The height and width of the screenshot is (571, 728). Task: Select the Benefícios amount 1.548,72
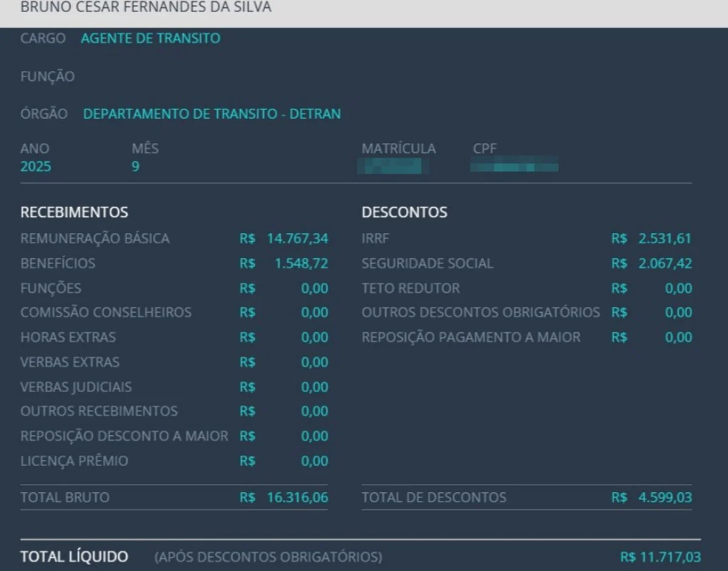pyautogui.click(x=301, y=264)
